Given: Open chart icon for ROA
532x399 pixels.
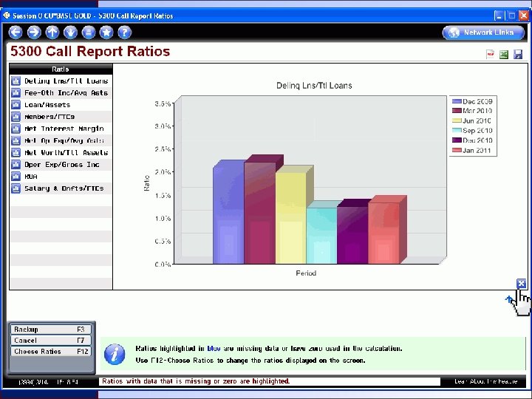Looking at the screenshot, I should coord(16,177).
